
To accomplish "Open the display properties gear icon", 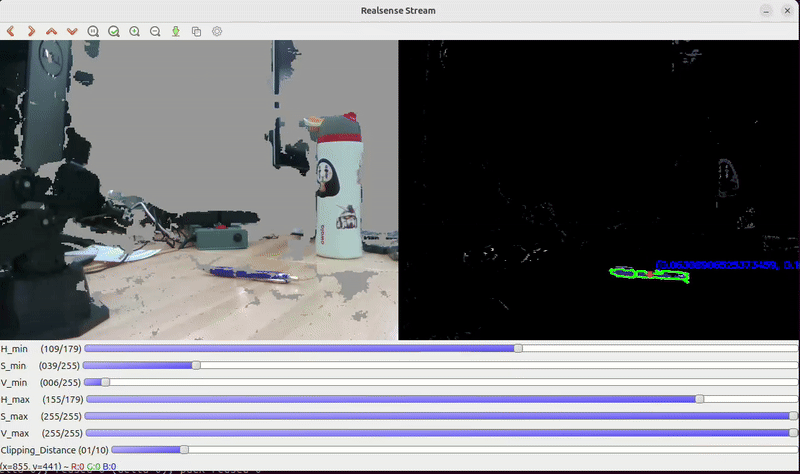I will point(217,31).
